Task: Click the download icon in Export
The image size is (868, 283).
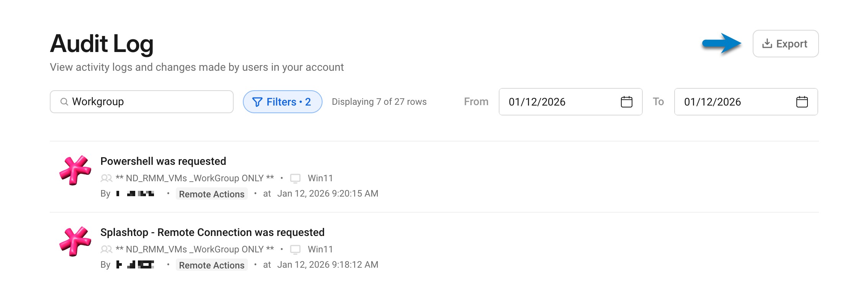Action: [x=767, y=44]
